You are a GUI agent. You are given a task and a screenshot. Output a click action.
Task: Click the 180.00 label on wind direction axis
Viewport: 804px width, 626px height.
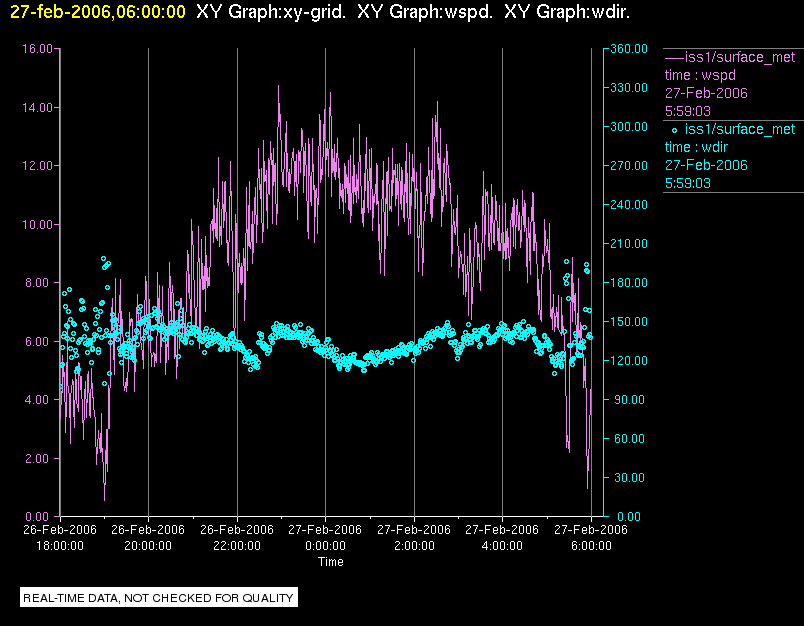click(629, 282)
